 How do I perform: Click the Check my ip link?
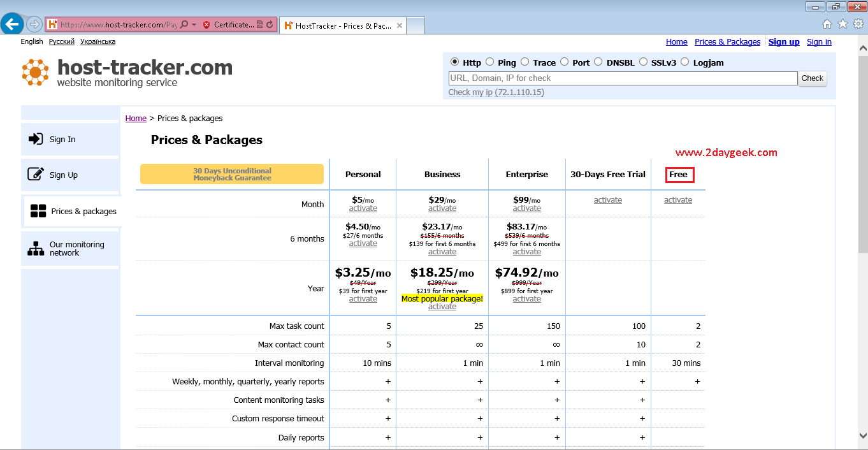coord(496,92)
